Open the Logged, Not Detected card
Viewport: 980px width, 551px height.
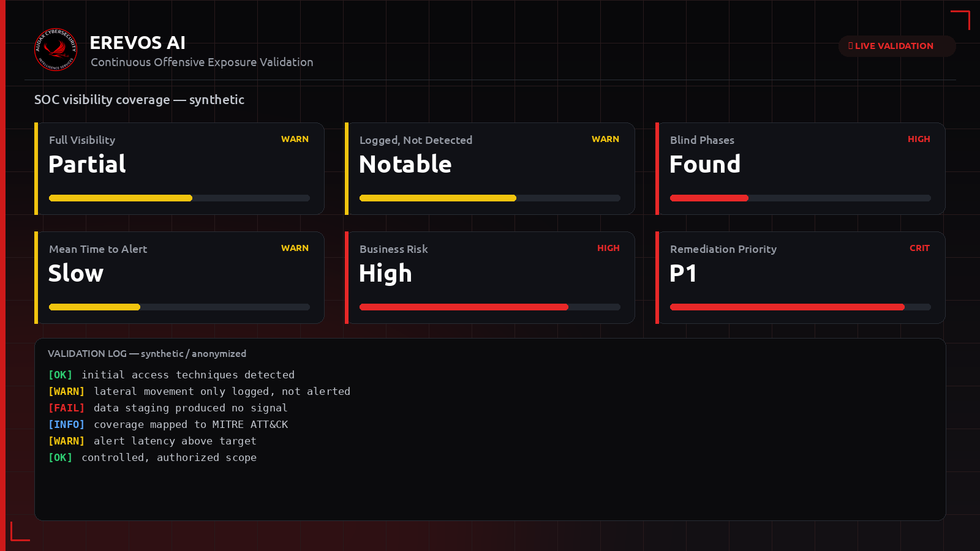pos(490,168)
